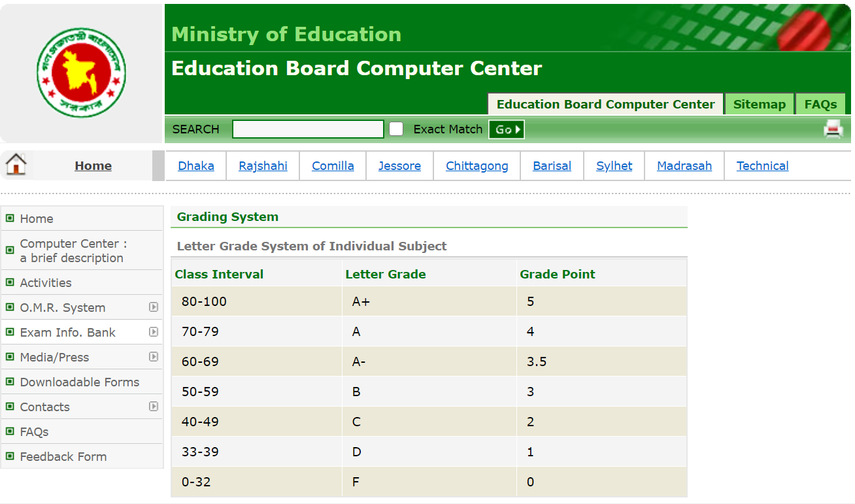
Task: Open the Sitemap tab
Action: [760, 105]
